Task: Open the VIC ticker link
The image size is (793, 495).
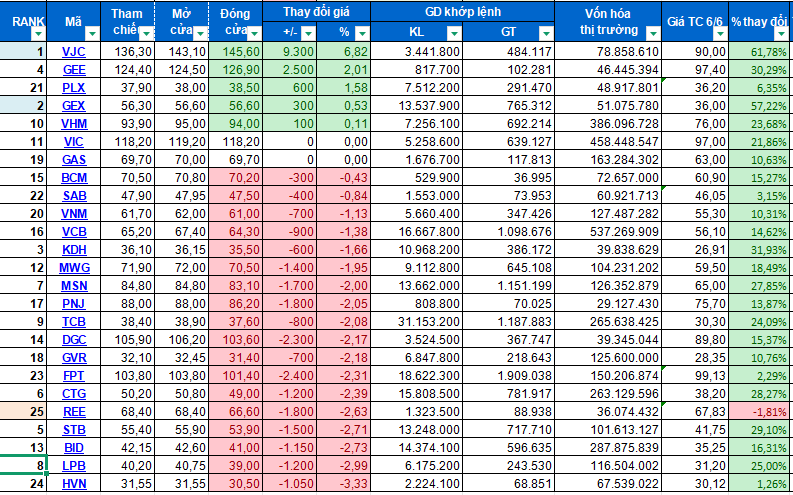Action: [73, 142]
